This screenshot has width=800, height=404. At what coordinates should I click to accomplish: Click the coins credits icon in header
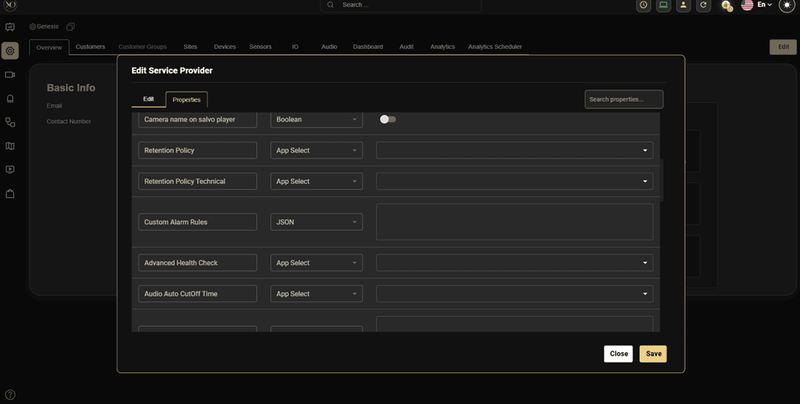727,6
